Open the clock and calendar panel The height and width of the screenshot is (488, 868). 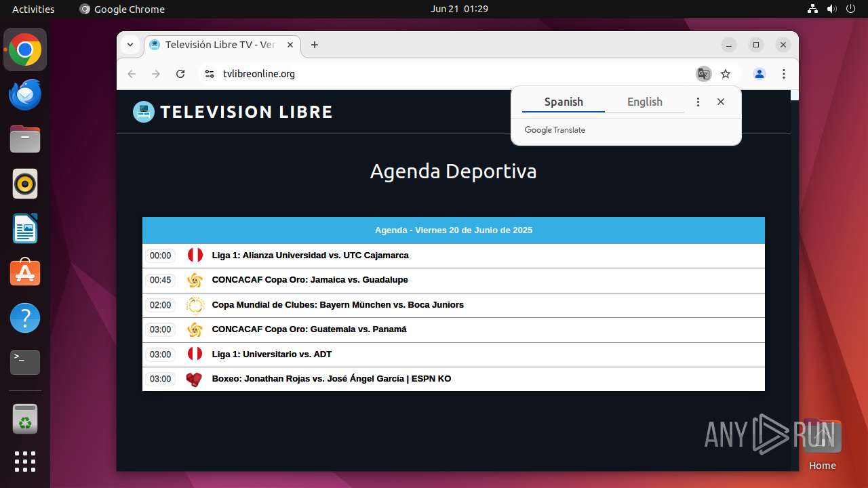coord(459,9)
